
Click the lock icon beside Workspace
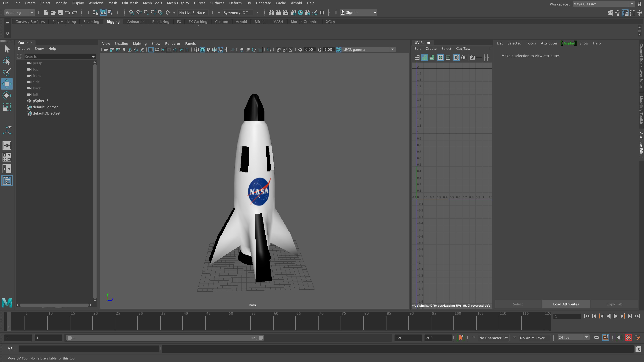pyautogui.click(x=640, y=4)
